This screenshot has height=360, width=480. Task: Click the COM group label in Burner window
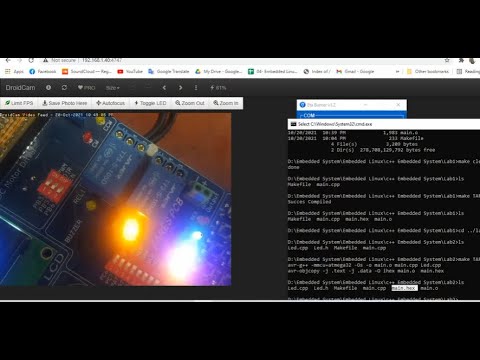pos(309,115)
